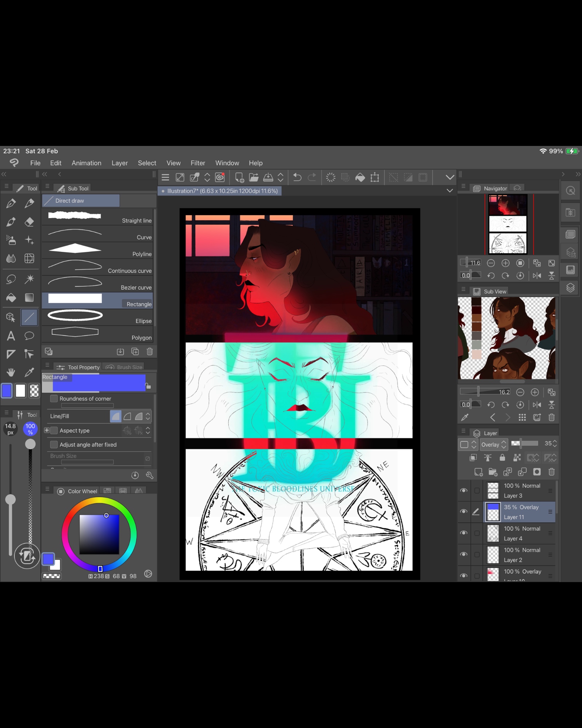Screen dimensions: 582x728
Task: Select the Balloon tool
Action: click(x=29, y=336)
